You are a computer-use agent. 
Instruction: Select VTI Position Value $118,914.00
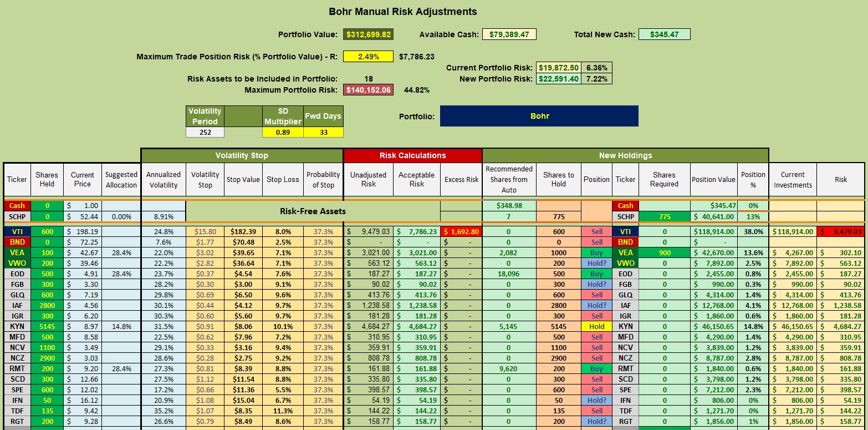(713, 231)
